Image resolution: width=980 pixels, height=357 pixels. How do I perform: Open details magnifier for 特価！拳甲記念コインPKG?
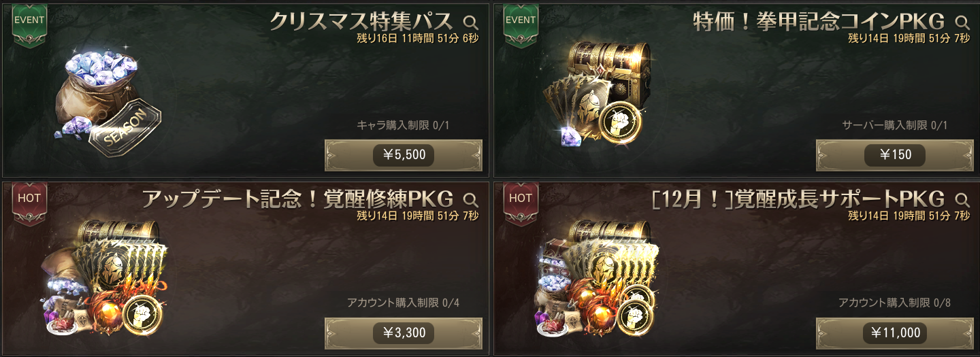(962, 22)
